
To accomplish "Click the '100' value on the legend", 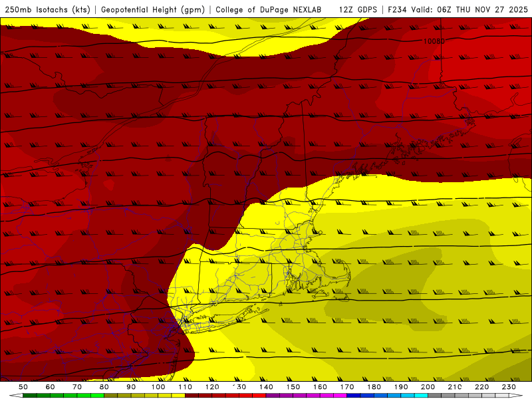I will pos(158,387).
